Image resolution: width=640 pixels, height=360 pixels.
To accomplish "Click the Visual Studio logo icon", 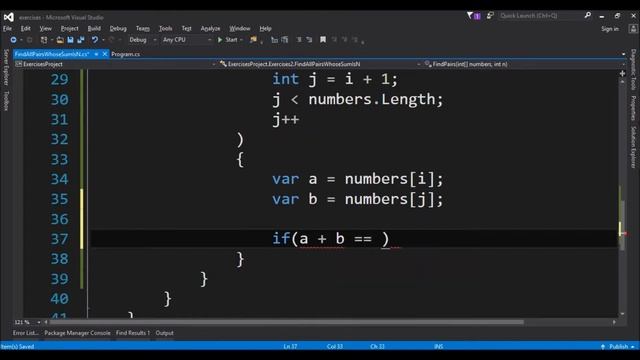I will pos(9,17).
